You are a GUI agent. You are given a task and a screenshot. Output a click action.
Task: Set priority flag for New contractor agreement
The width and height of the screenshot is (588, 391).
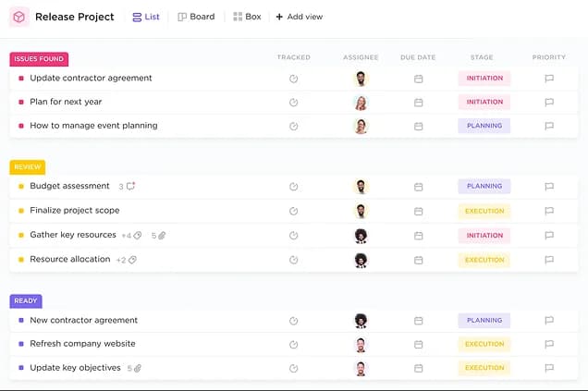pyautogui.click(x=549, y=320)
